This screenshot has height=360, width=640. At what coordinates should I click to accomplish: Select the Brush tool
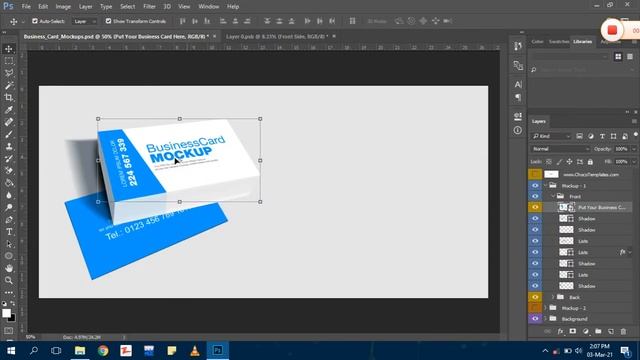click(9, 134)
